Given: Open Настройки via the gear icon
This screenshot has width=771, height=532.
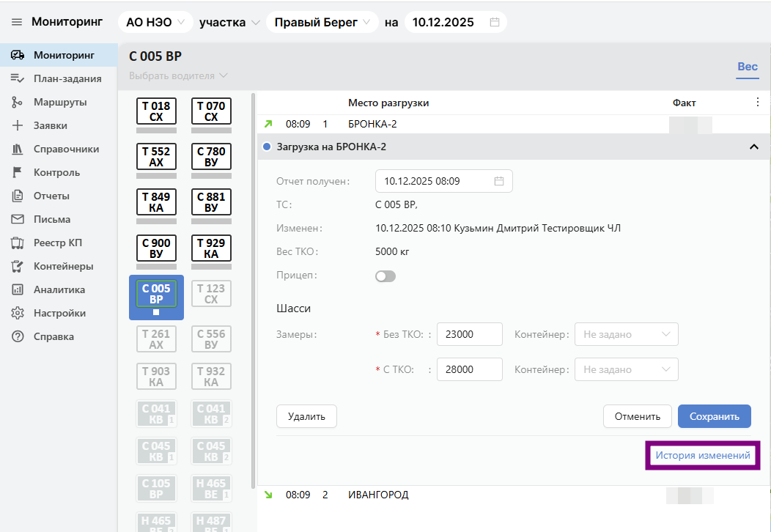Looking at the screenshot, I should pyautogui.click(x=18, y=313).
